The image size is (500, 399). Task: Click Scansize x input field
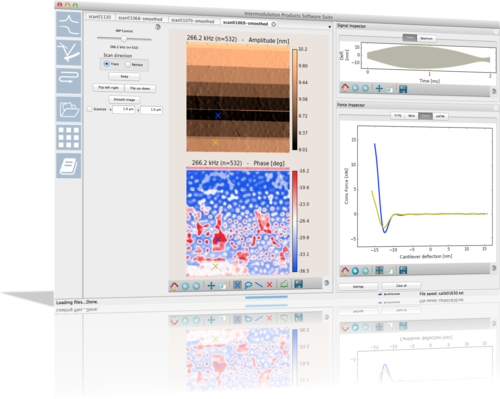(x=124, y=109)
